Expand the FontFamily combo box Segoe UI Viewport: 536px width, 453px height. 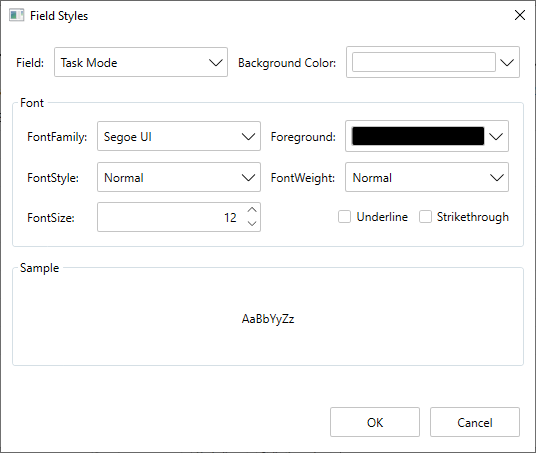tap(179, 136)
